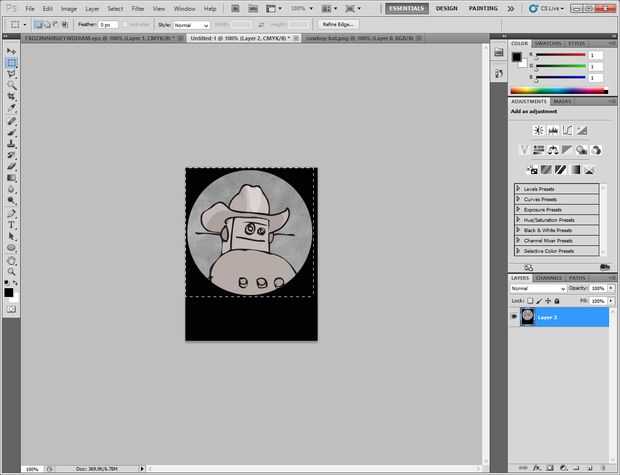Open the CS Live menu
This screenshot has width=620, height=475.
548,8
